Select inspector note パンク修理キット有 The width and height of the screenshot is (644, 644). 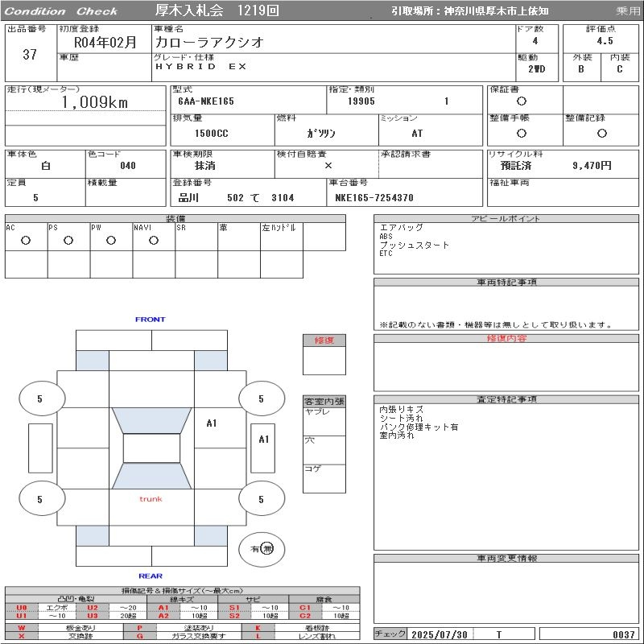(x=419, y=427)
